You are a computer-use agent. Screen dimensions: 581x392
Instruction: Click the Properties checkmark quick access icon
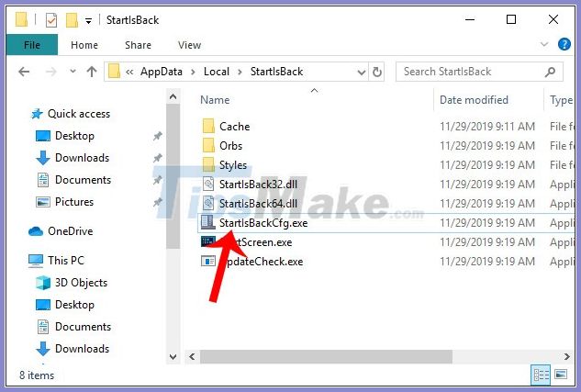pyautogui.click(x=51, y=20)
